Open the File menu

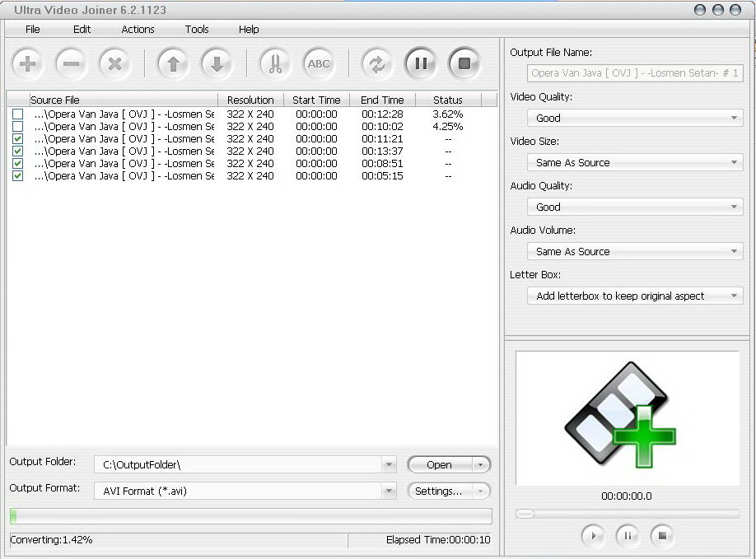(33, 30)
